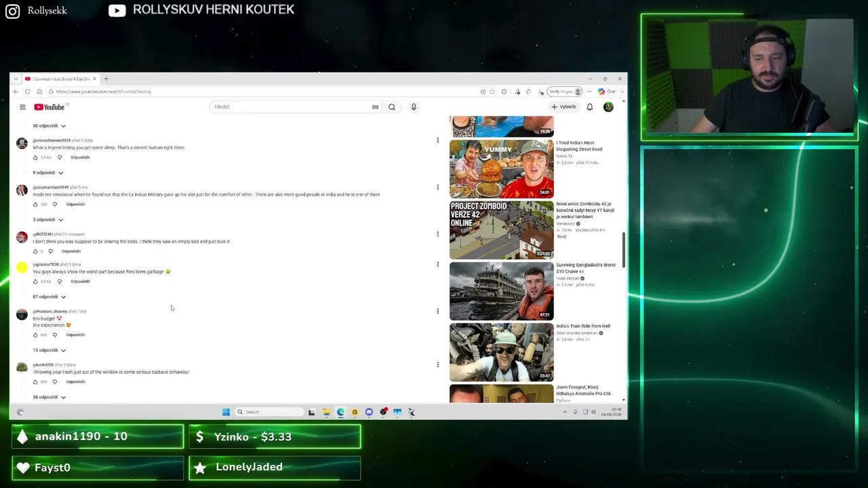Like the 'made me emotional' comment
The height and width of the screenshot is (488, 868).
click(x=35, y=204)
